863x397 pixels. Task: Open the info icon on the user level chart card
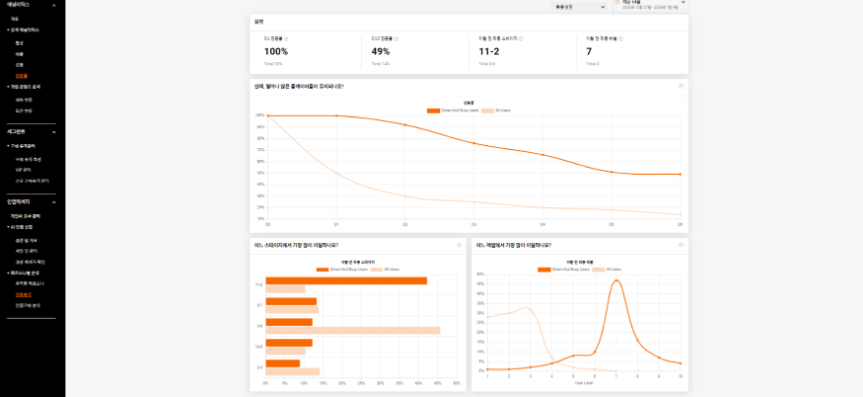click(x=681, y=245)
